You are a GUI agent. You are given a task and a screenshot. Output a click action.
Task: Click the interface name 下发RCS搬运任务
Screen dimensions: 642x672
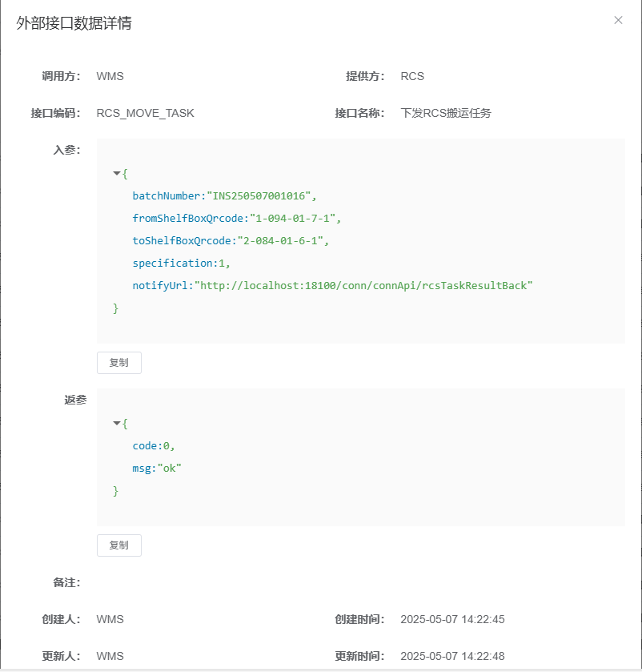click(x=446, y=113)
